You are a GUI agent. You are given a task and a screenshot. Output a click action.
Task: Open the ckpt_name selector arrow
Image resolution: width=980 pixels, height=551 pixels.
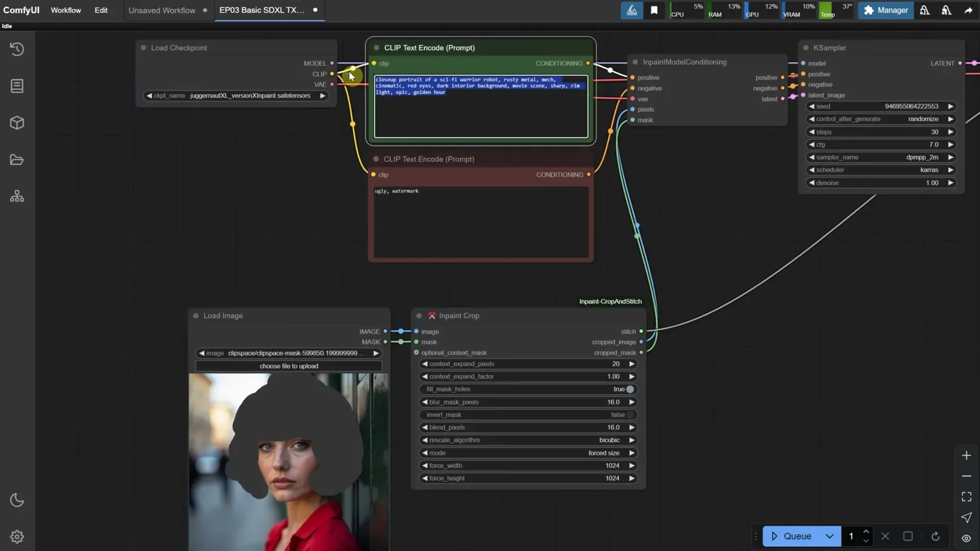(x=324, y=95)
